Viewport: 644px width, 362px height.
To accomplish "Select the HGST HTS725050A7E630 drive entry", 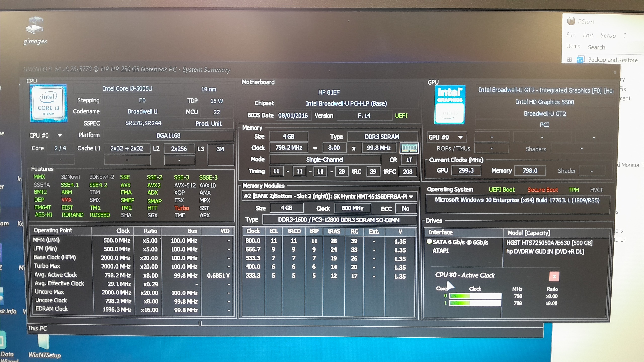I will 549,243.
